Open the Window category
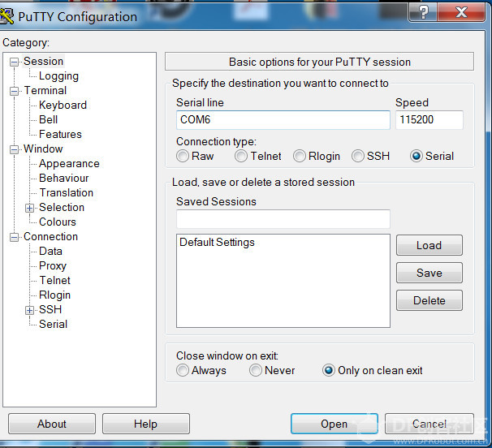The height and width of the screenshot is (448, 492). point(43,149)
